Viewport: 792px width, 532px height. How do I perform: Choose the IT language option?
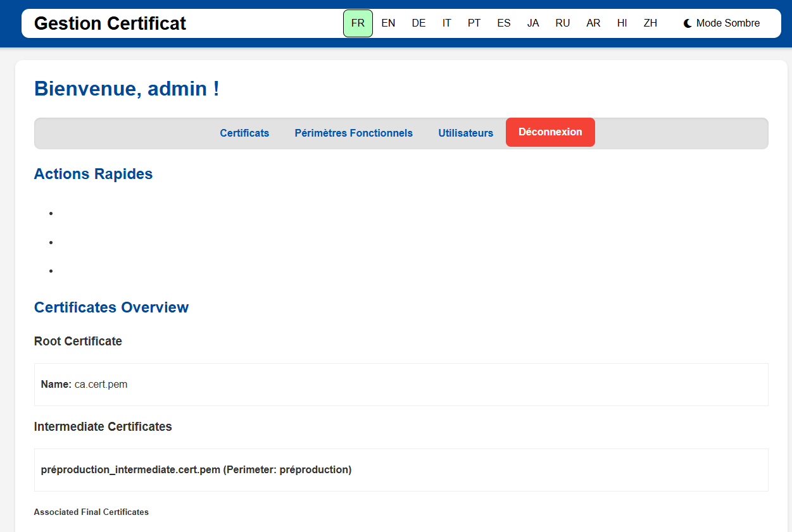pos(447,23)
